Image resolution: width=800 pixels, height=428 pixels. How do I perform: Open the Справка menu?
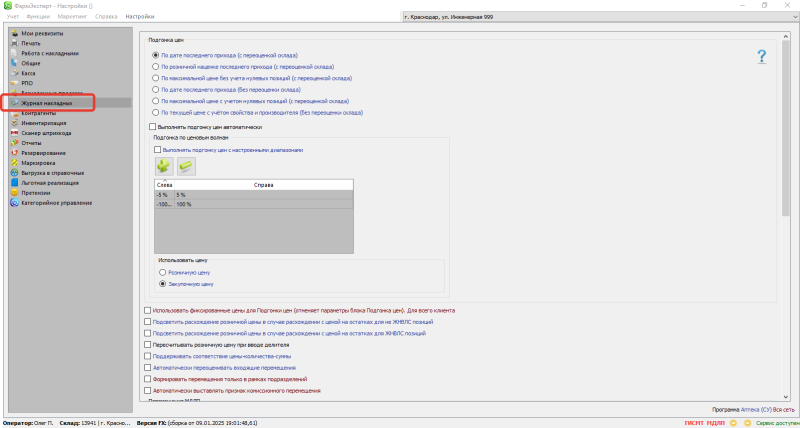(x=106, y=17)
